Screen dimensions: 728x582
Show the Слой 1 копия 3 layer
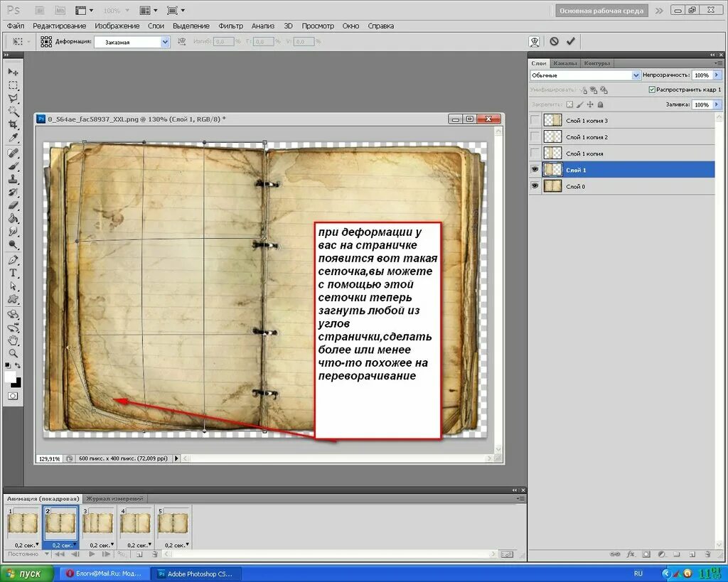pos(535,120)
